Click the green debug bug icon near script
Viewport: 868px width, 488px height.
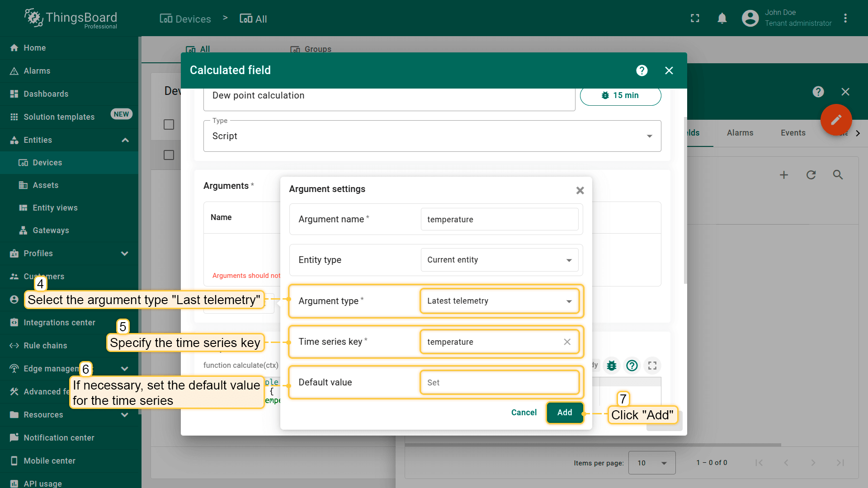(x=612, y=366)
